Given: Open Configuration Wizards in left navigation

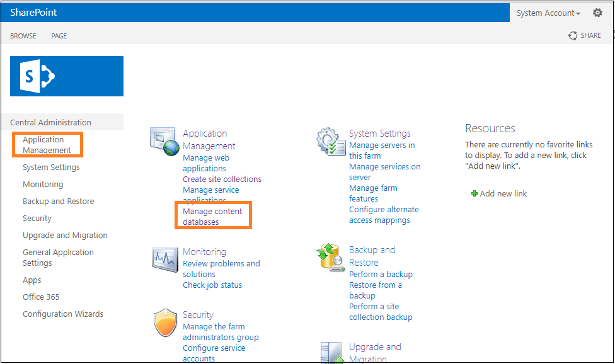Looking at the screenshot, I should point(63,314).
